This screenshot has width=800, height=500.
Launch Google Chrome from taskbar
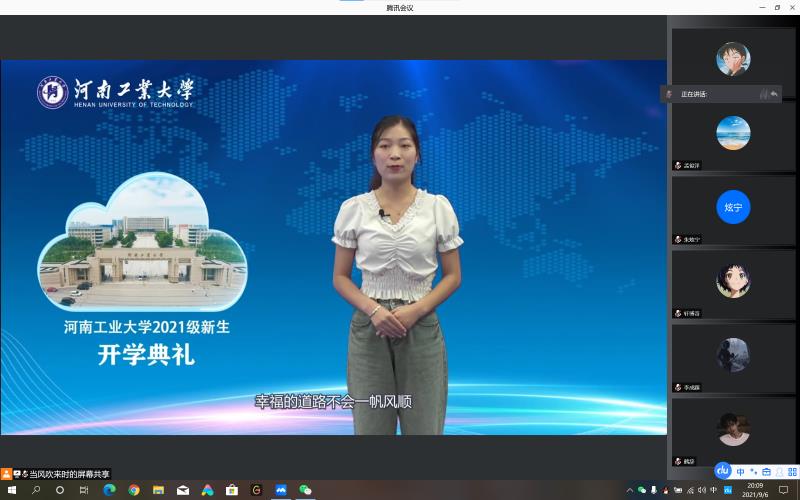pos(134,490)
